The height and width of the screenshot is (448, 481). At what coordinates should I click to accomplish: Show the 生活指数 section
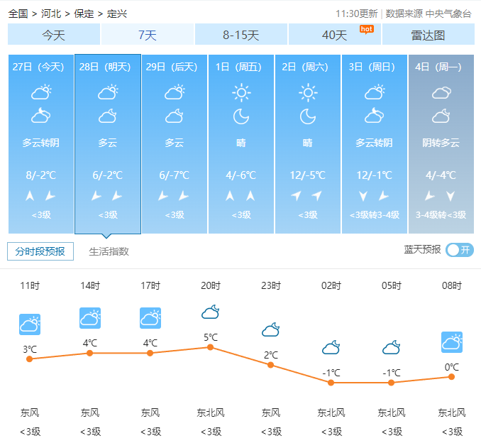[109, 251]
